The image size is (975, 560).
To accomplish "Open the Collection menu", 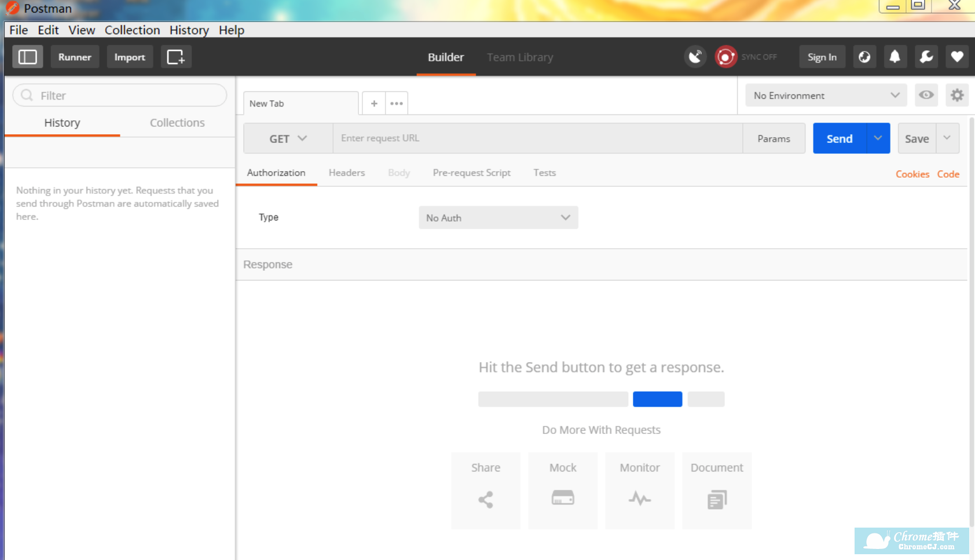I will pyautogui.click(x=132, y=30).
